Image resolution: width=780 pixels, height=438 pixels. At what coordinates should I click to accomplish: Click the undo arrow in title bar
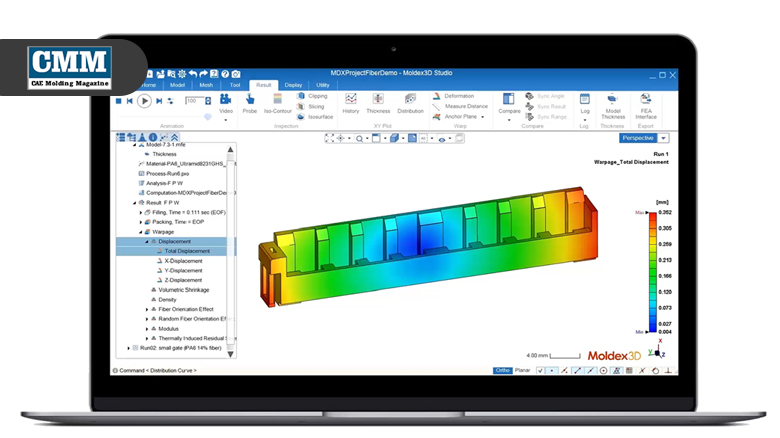tap(193, 74)
